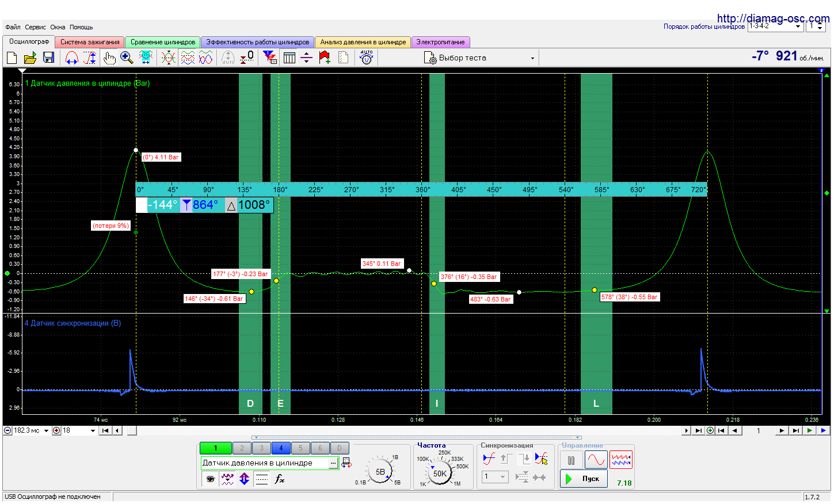
Task: Click the waveform filter icon in channel panel
Action: coord(227,479)
